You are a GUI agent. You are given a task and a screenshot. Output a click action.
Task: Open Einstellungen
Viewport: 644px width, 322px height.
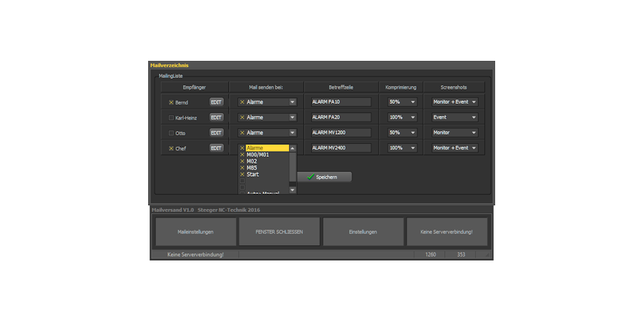363,232
